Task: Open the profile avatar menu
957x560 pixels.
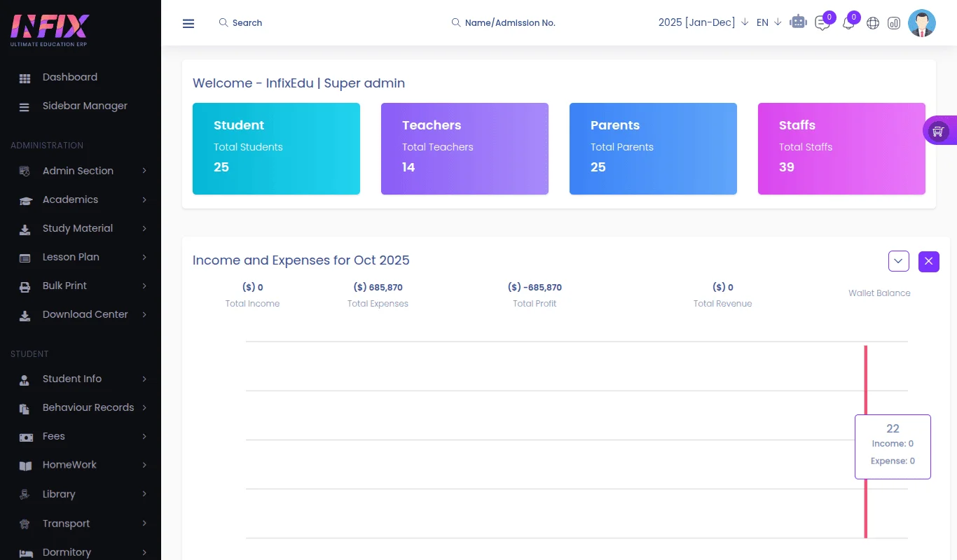Action: 921,22
